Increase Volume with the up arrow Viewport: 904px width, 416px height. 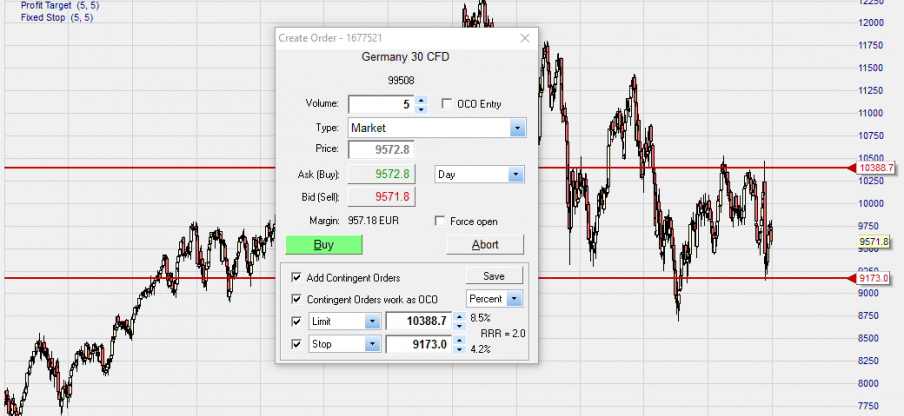[x=421, y=100]
